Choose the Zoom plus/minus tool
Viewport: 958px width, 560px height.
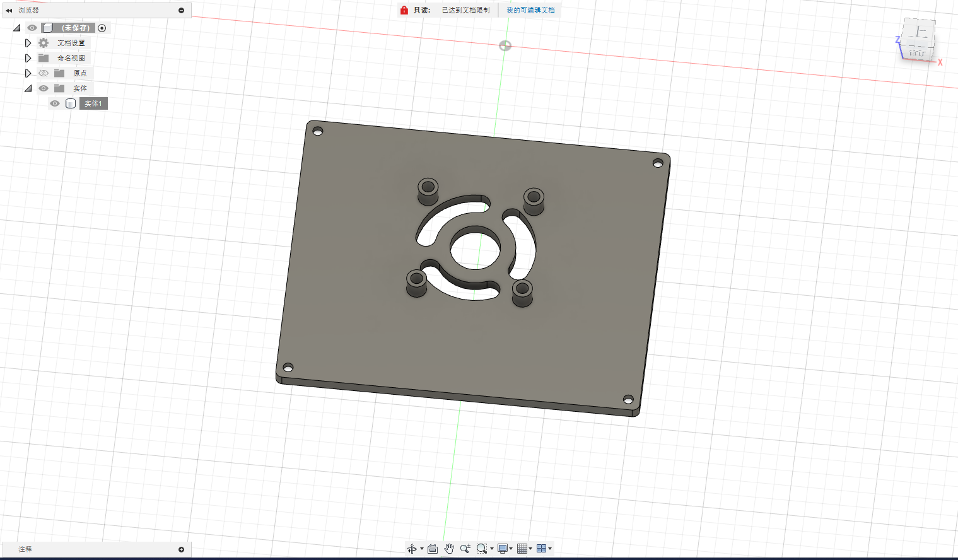(465, 549)
